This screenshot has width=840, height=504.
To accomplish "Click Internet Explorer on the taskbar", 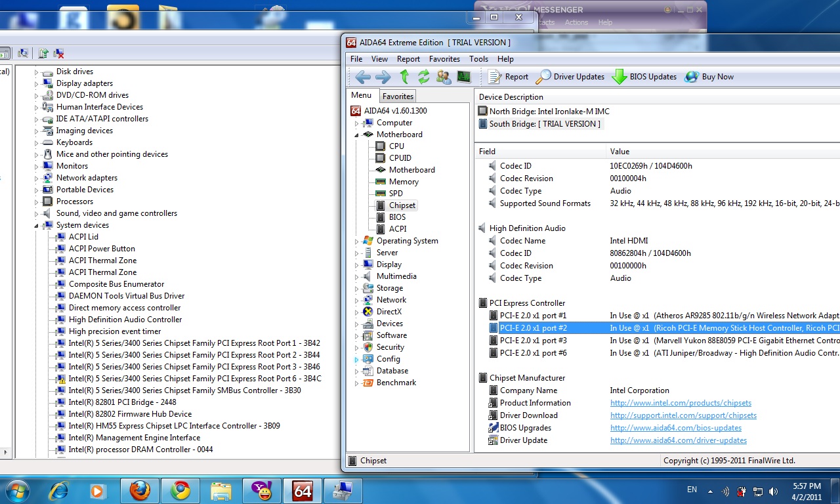I will pos(58,490).
